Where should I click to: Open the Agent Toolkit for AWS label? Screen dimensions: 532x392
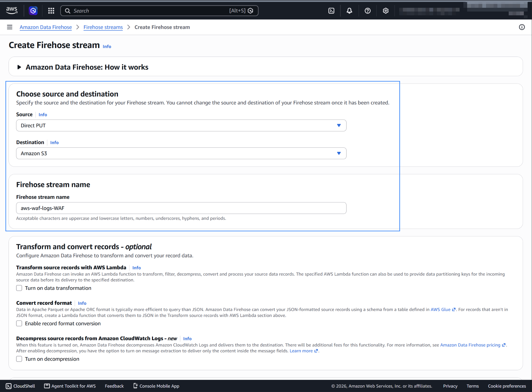click(74, 386)
